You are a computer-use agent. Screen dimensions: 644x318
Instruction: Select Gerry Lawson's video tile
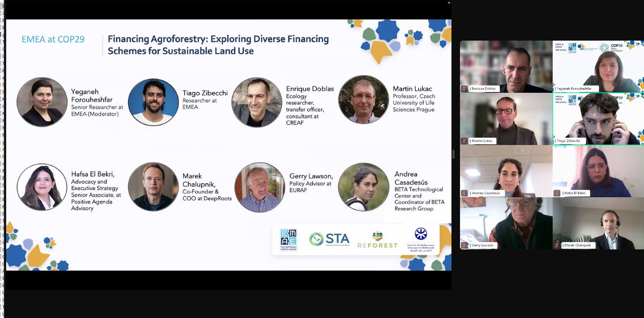click(x=506, y=223)
